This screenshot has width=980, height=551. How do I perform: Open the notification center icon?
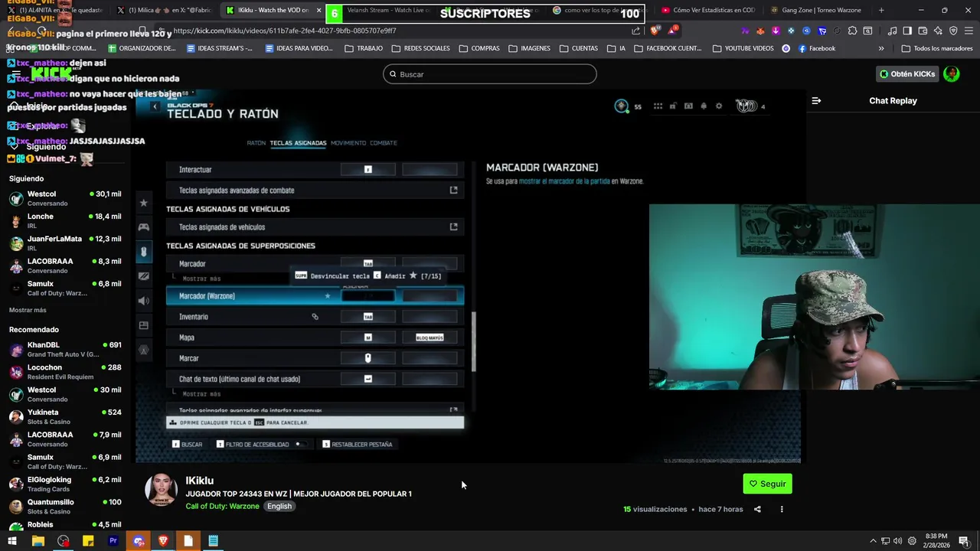(x=964, y=541)
